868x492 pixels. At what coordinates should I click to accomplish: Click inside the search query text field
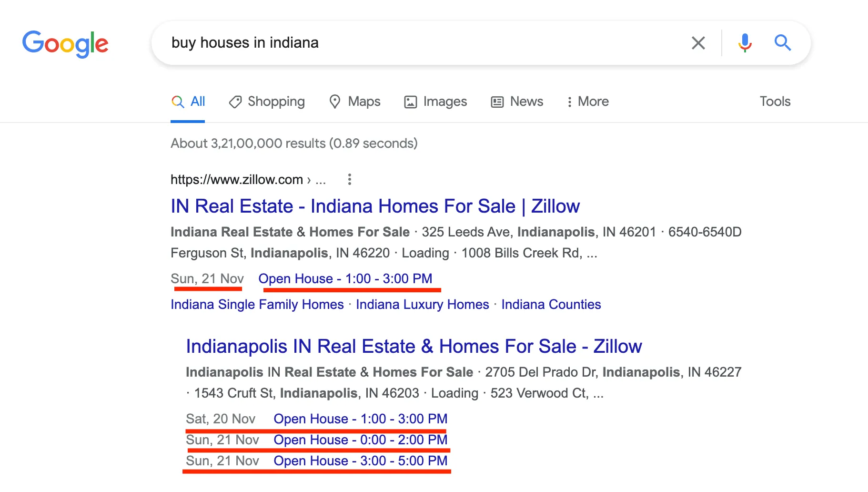pos(419,43)
